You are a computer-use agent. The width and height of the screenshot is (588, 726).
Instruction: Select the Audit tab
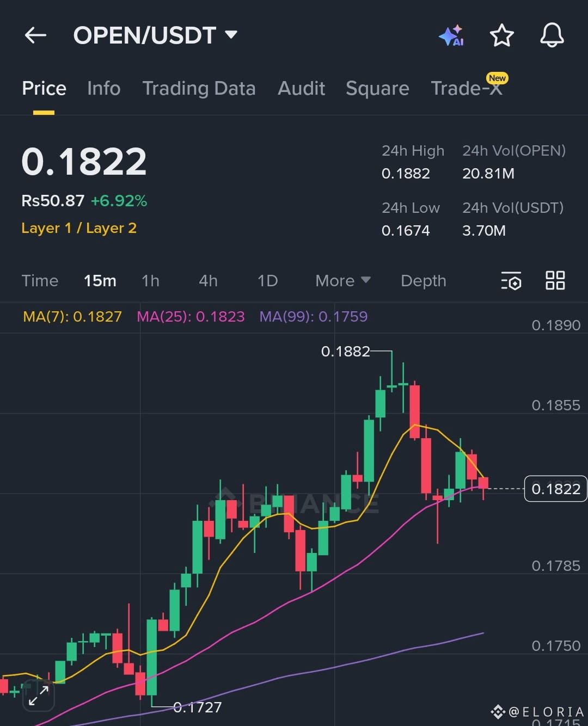[301, 88]
